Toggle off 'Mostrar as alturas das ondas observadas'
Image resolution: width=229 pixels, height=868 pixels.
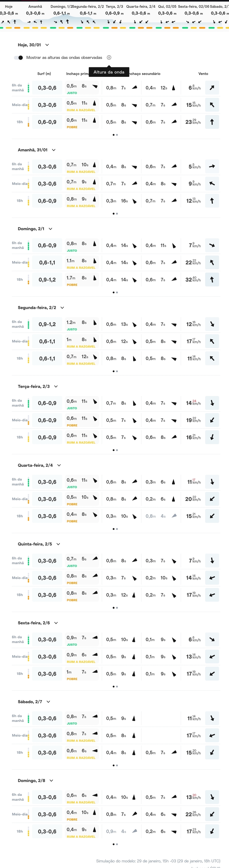click(18, 58)
